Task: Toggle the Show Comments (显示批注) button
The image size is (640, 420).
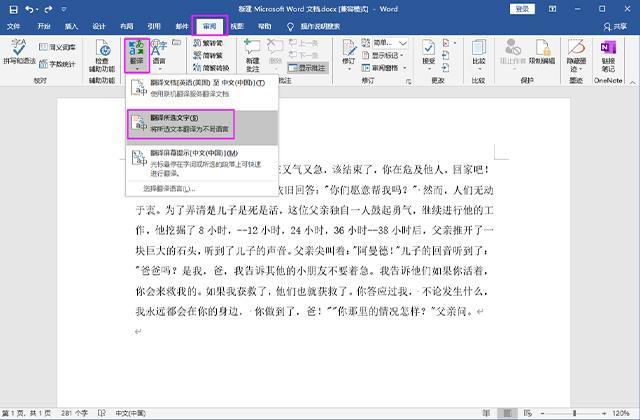Action: tap(308, 68)
